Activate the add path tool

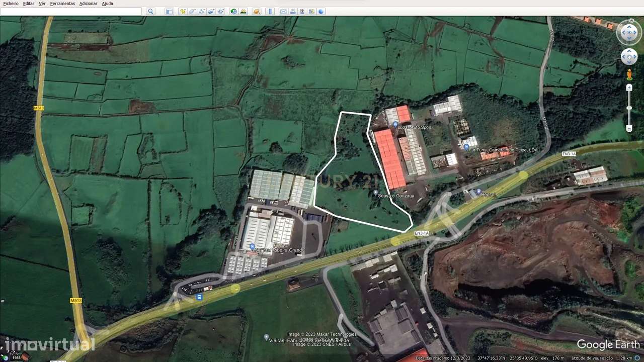coord(202,11)
